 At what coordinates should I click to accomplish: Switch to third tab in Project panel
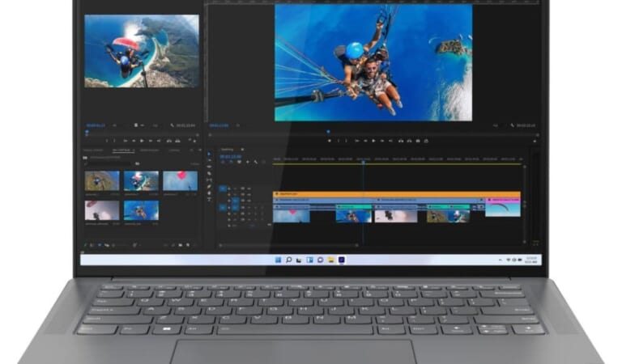click(x=150, y=150)
